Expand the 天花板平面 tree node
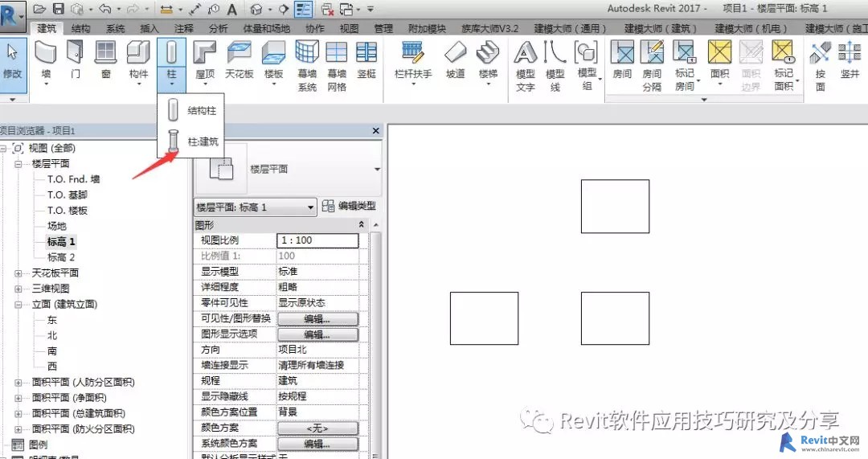This screenshot has width=868, height=459. point(18,273)
